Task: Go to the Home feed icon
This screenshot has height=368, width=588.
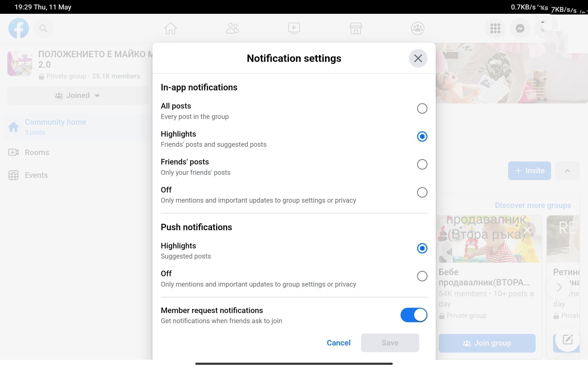Action: [170, 28]
